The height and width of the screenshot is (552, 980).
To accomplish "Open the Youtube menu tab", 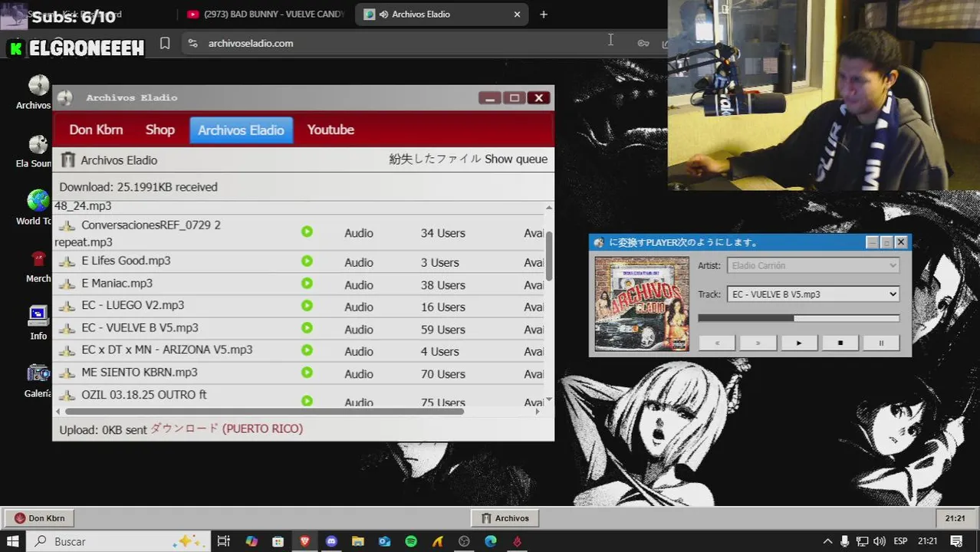I will [331, 130].
